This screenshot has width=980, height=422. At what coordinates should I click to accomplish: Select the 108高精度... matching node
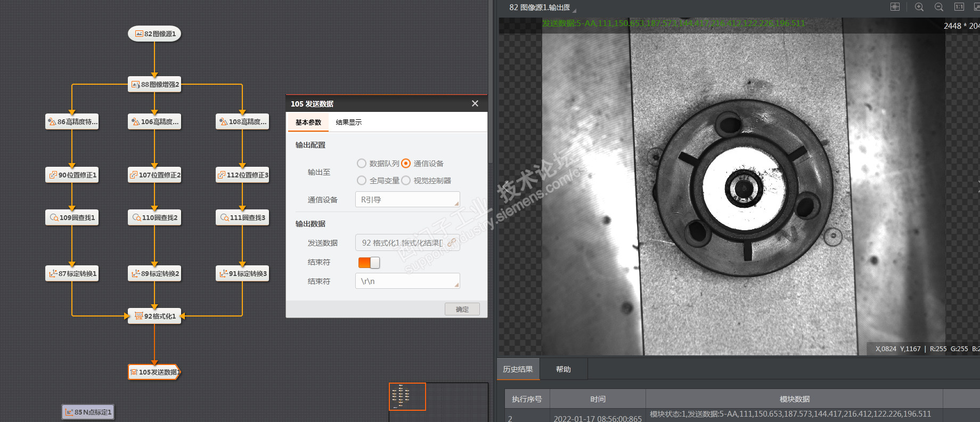tap(242, 121)
